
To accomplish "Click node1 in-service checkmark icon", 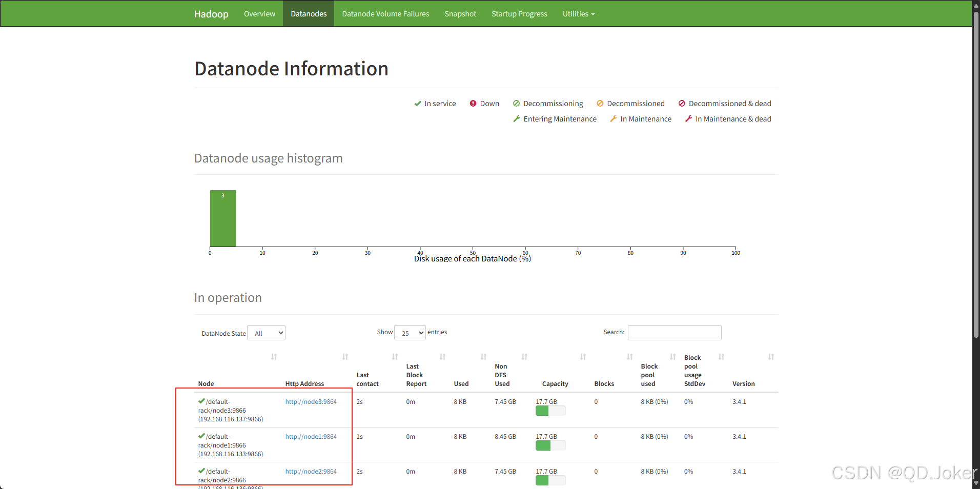I will (201, 436).
